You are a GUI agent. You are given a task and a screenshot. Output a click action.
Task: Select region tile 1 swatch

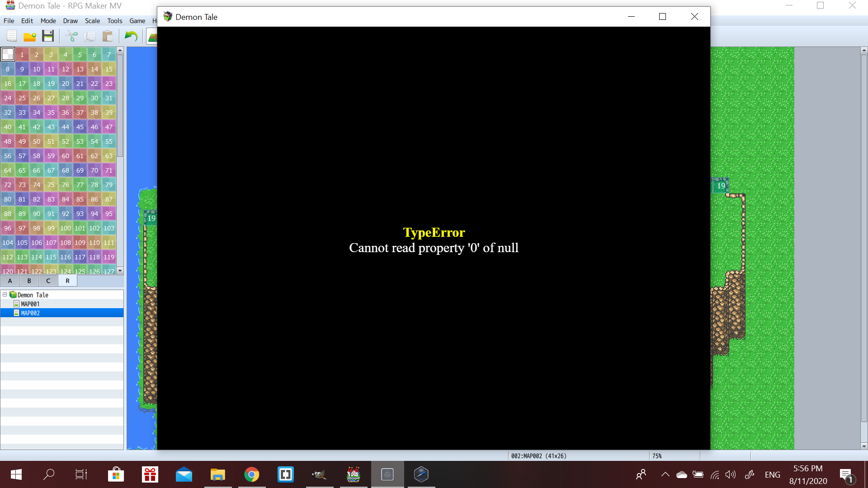[22, 55]
